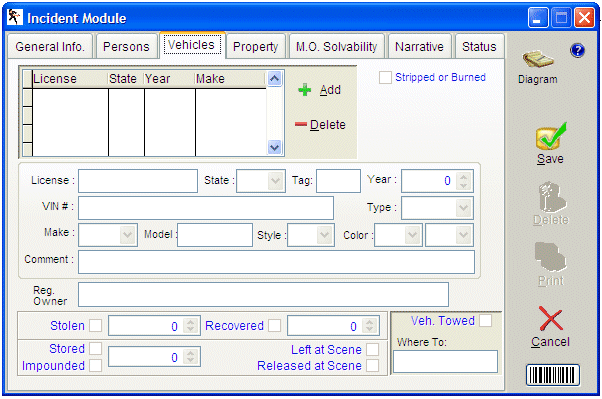Click the License column header
Viewport: 602px width, 399px height.
pyautogui.click(x=70, y=79)
